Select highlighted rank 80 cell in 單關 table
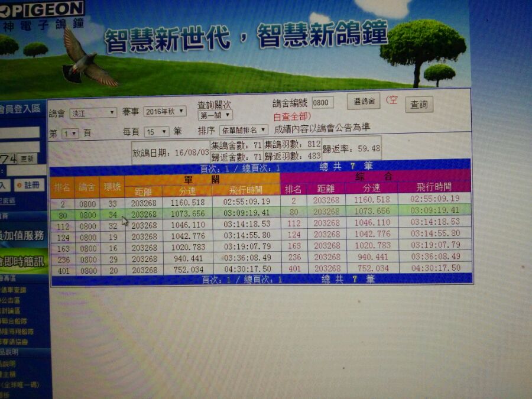Image resolution: width=532 pixels, height=399 pixels. [x=63, y=215]
